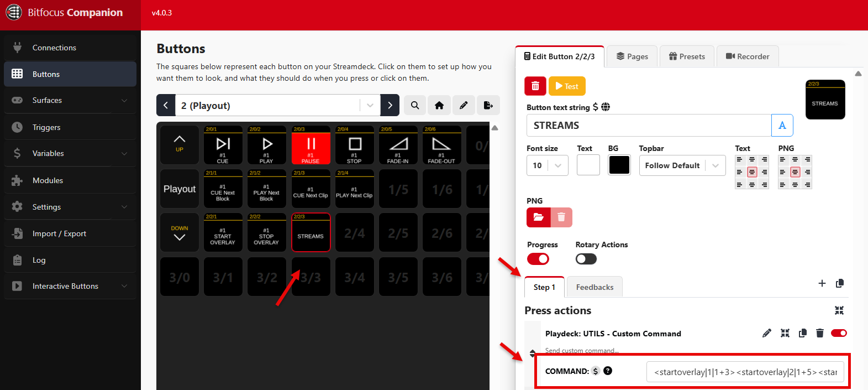Screen dimensions: 868x390
Task: Duplicate the Custom Command action
Action: [x=803, y=333]
